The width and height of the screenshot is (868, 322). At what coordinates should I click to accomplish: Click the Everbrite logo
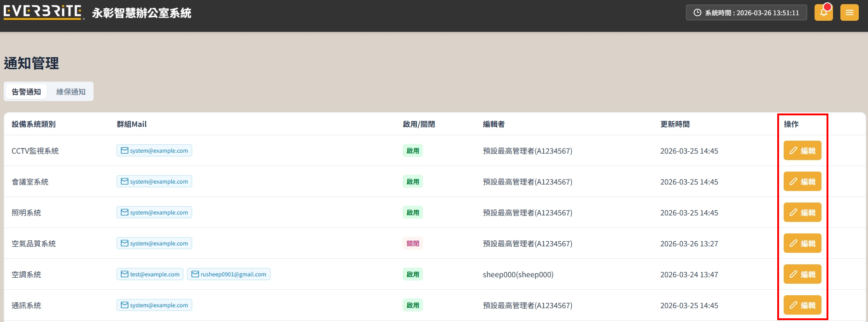coord(43,12)
